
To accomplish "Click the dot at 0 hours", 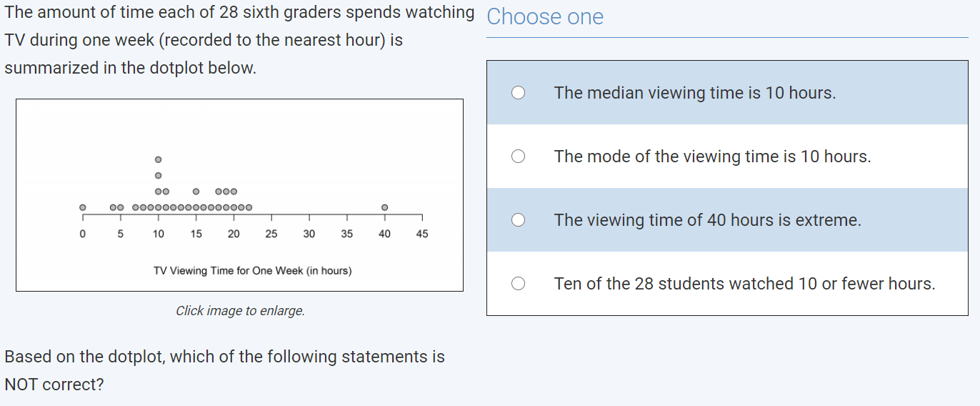I will [83, 207].
